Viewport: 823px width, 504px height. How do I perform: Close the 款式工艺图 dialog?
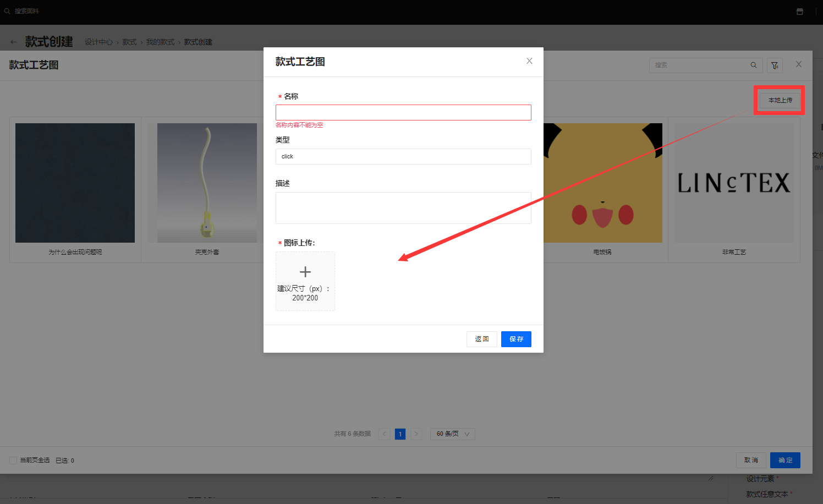click(529, 61)
